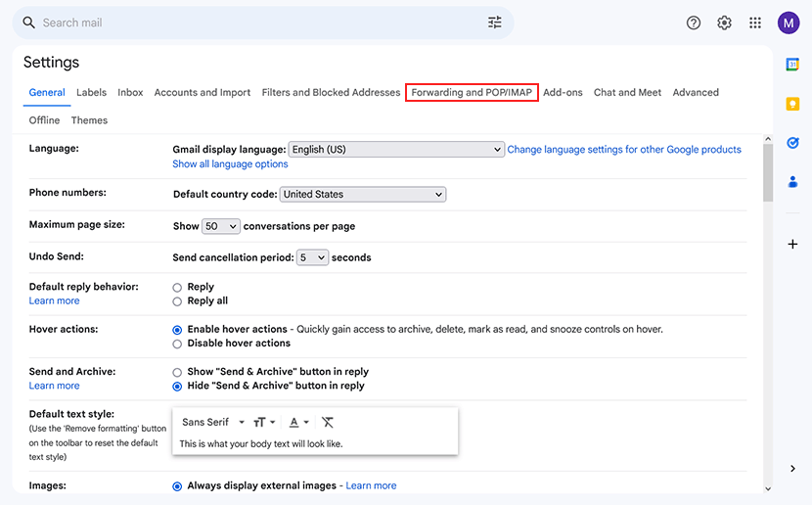This screenshot has width=812, height=505.
Task: Open the Offline tab
Action: tap(44, 120)
